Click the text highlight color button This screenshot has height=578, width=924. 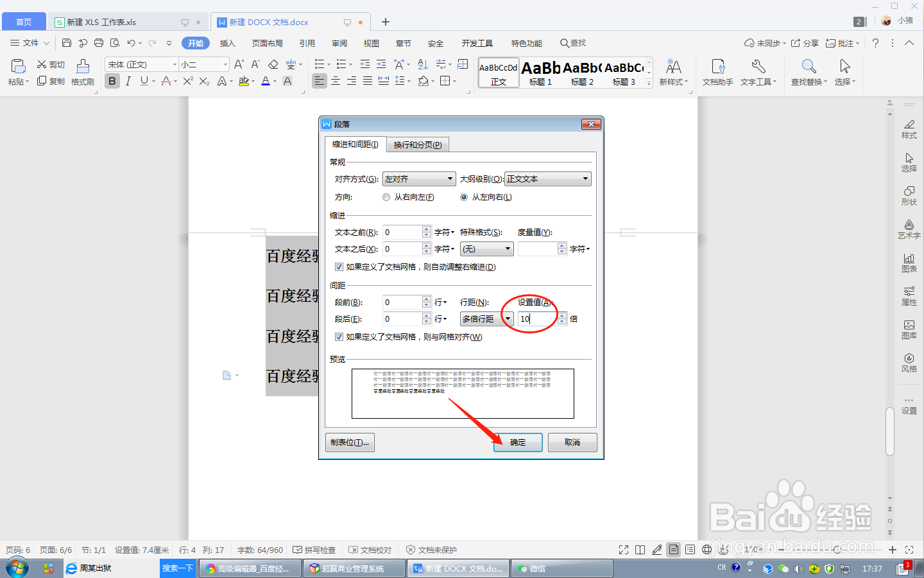coord(244,81)
